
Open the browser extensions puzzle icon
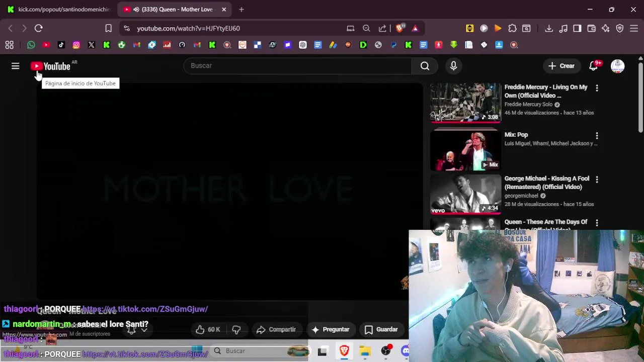click(x=512, y=29)
